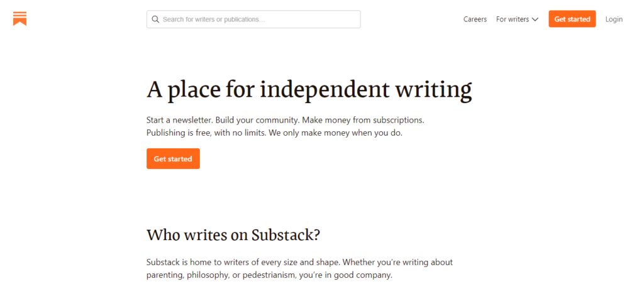Image resolution: width=644 pixels, height=306 pixels.
Task: Click the word 'independent' in the main headline
Action: click(x=325, y=90)
